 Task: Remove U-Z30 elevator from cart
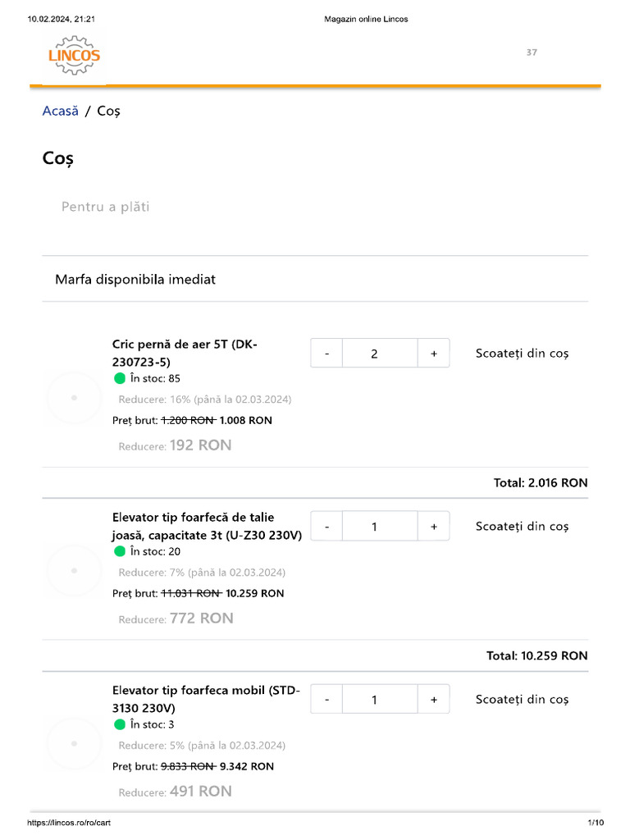(522, 527)
